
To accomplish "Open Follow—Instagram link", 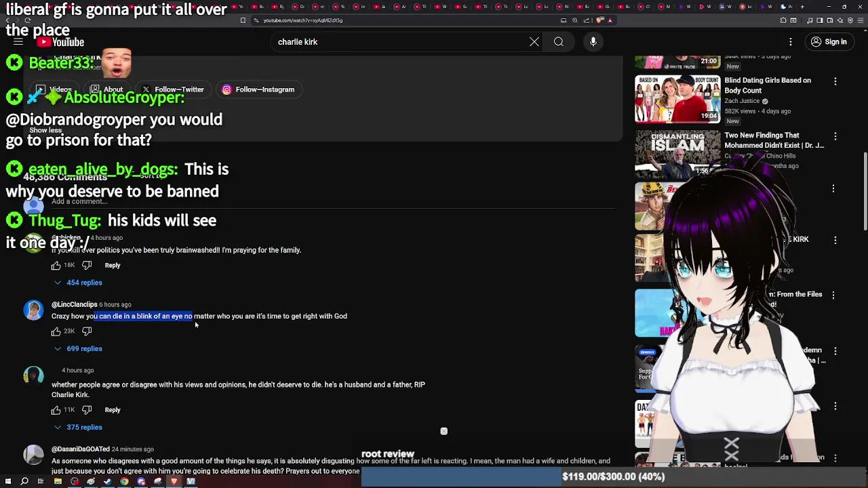I will (259, 89).
